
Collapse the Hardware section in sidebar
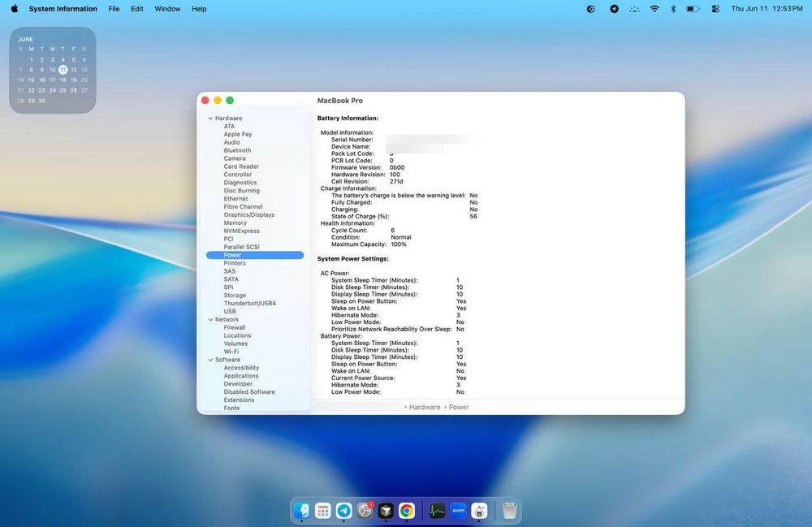pyautogui.click(x=210, y=119)
